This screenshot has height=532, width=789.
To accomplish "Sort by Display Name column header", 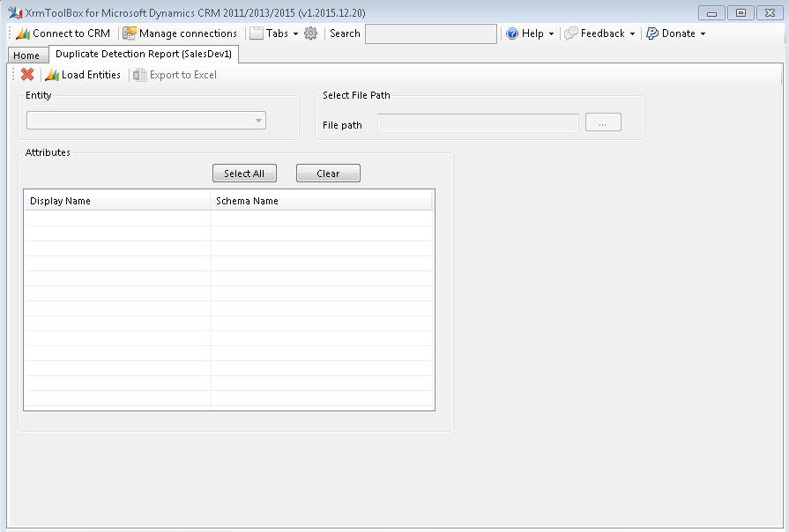I will 117,201.
